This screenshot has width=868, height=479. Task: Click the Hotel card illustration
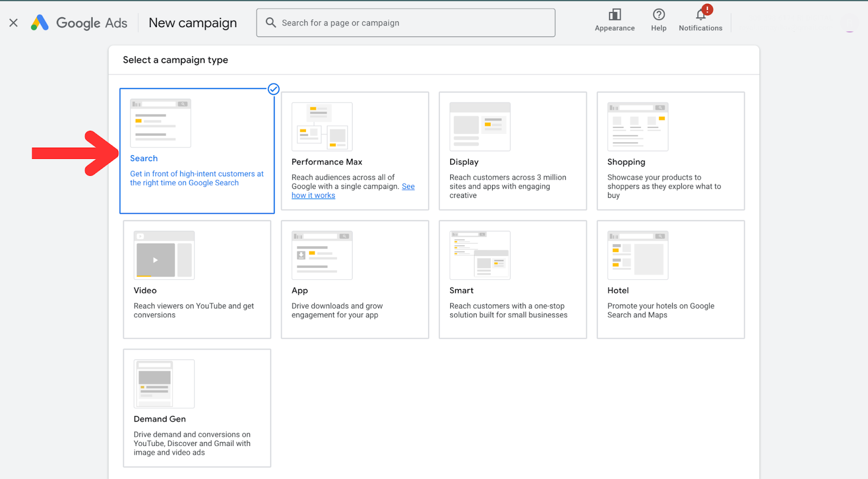pos(638,256)
